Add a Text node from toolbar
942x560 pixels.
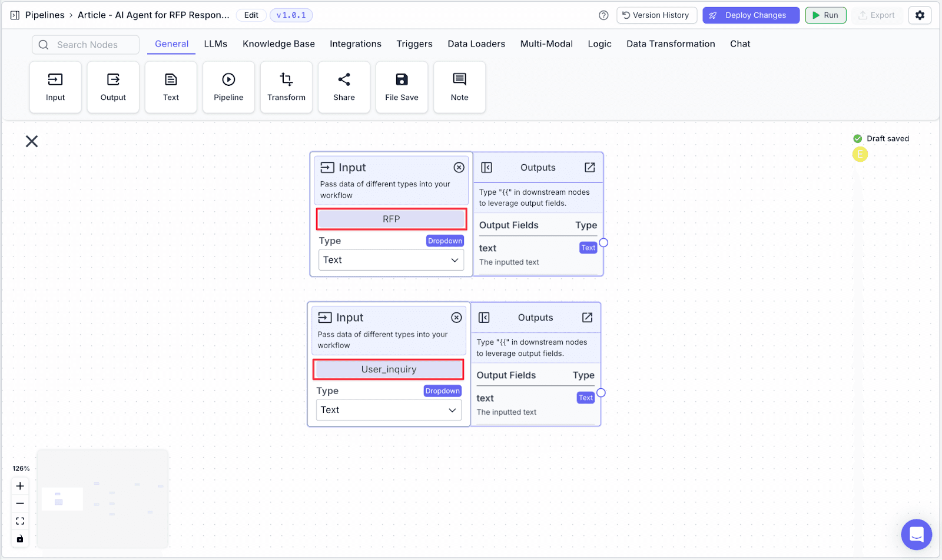click(171, 87)
